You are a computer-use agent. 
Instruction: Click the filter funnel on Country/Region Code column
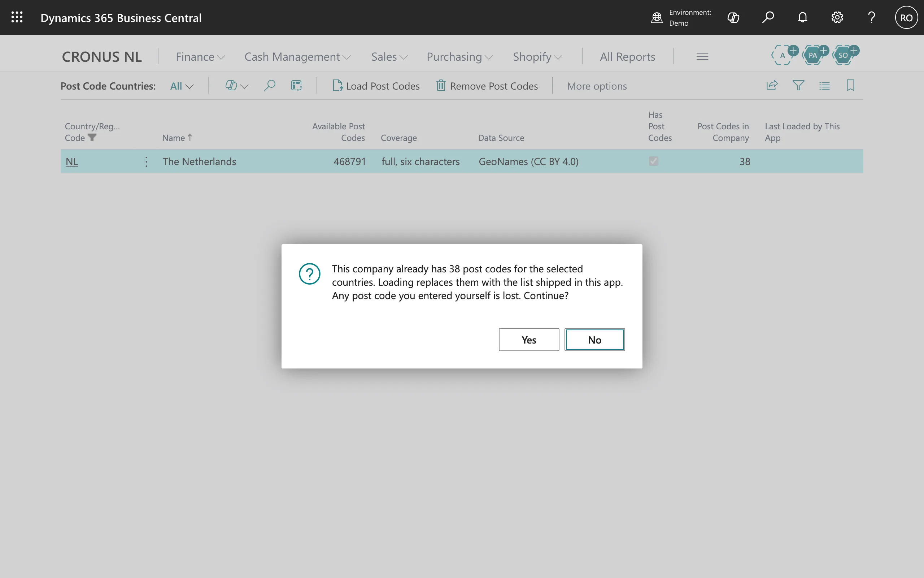point(92,137)
